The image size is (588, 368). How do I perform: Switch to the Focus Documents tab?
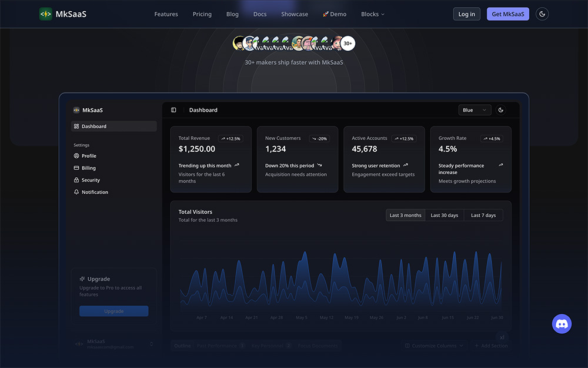318,346
